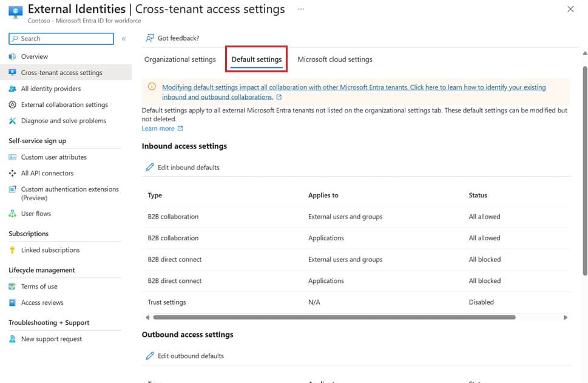Click external link icon beside Learn more

click(180, 128)
